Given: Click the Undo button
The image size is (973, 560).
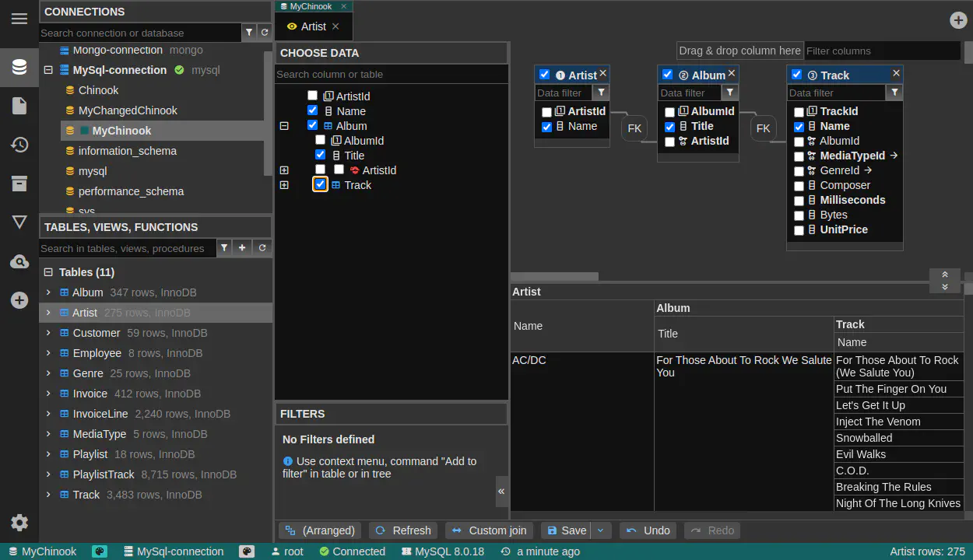Looking at the screenshot, I should point(648,530).
